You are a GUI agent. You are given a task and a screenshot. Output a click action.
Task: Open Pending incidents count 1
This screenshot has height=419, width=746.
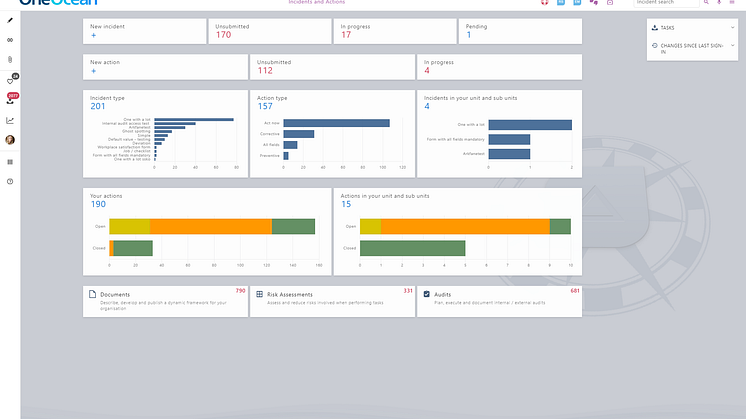pos(469,35)
